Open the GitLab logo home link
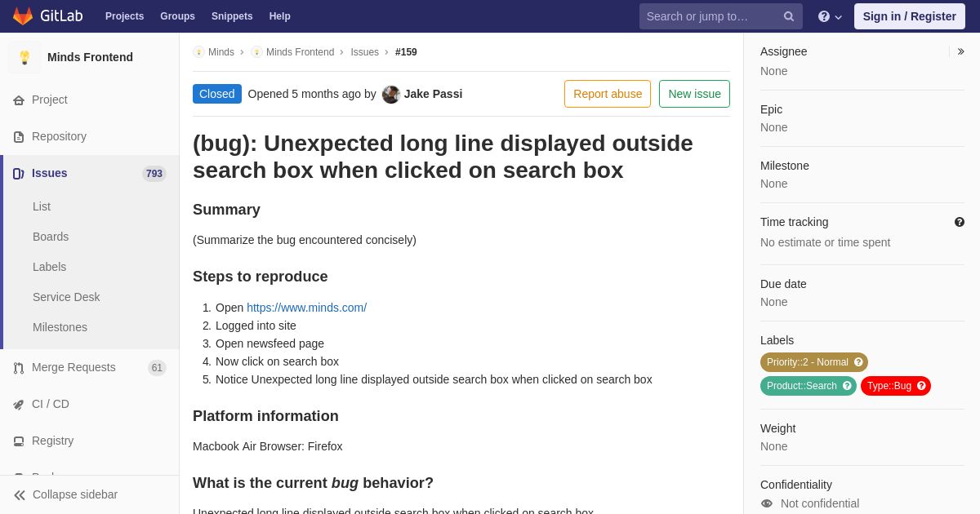This screenshot has height=514, width=980. (x=47, y=16)
